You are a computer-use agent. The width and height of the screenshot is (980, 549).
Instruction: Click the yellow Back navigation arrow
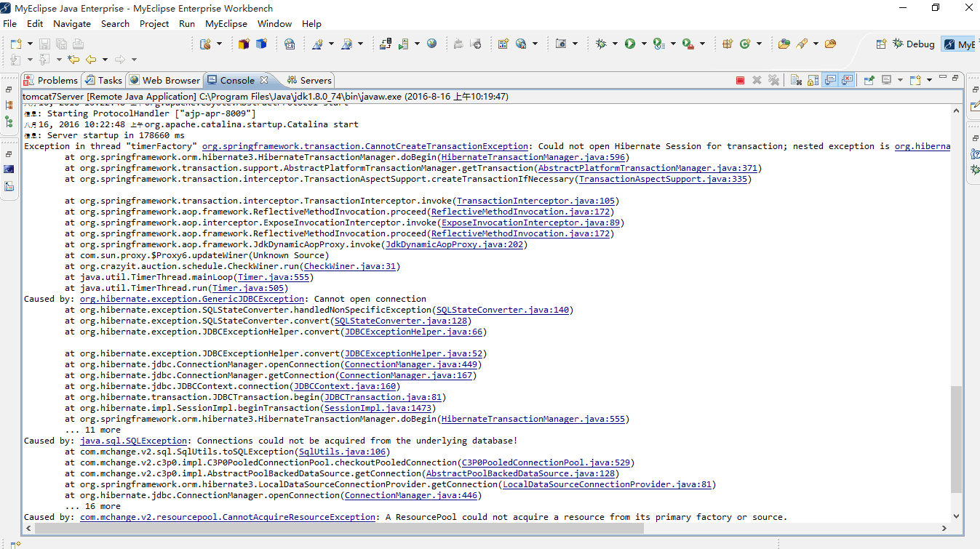point(91,60)
